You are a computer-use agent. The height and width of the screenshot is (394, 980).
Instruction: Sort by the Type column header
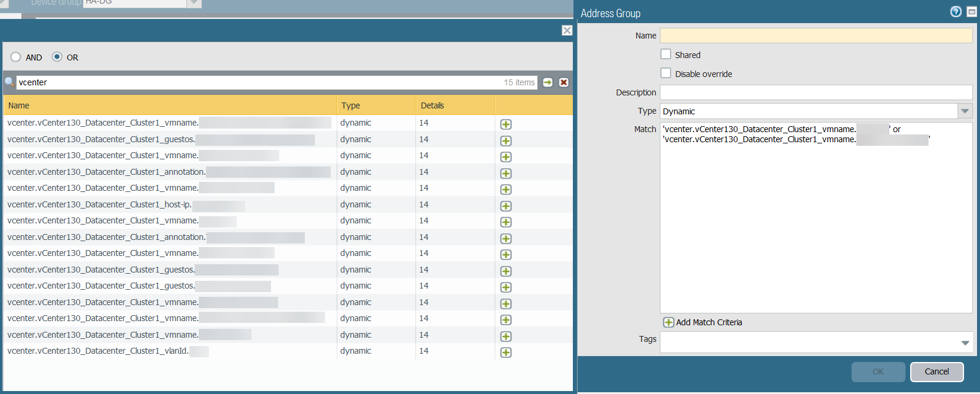(x=350, y=105)
